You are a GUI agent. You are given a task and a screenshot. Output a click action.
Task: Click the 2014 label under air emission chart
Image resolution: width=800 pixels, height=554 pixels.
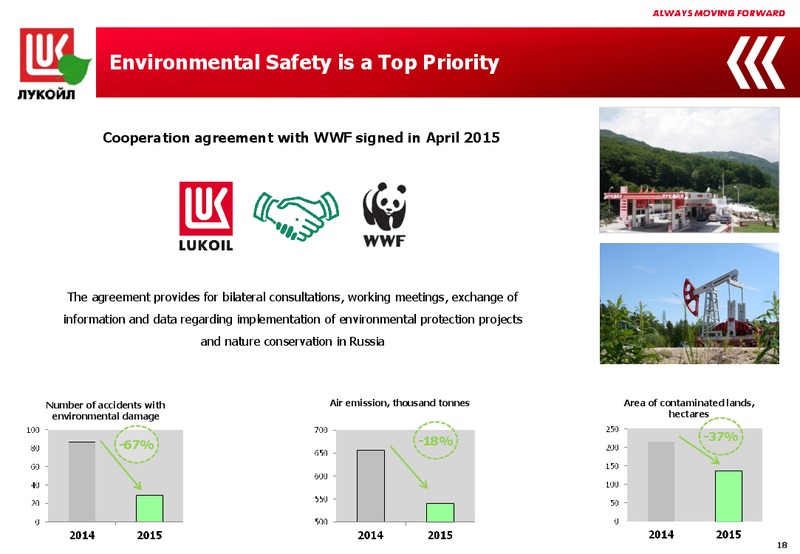(370, 535)
